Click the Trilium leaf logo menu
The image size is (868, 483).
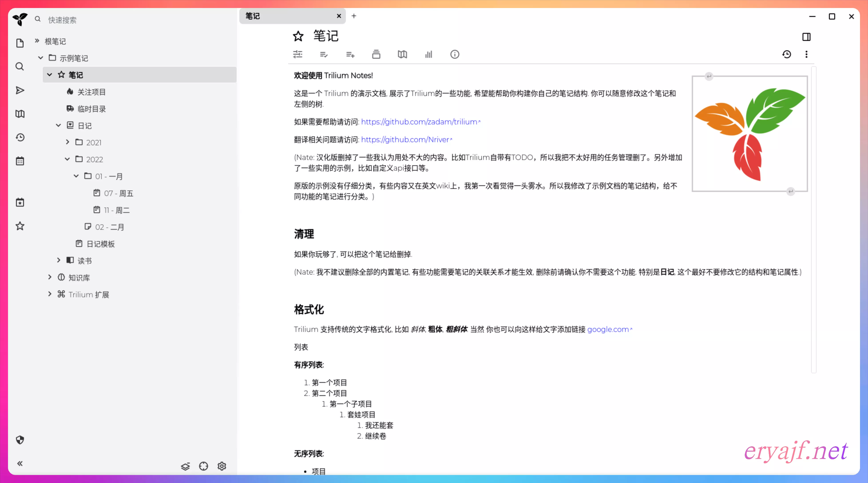click(x=20, y=19)
